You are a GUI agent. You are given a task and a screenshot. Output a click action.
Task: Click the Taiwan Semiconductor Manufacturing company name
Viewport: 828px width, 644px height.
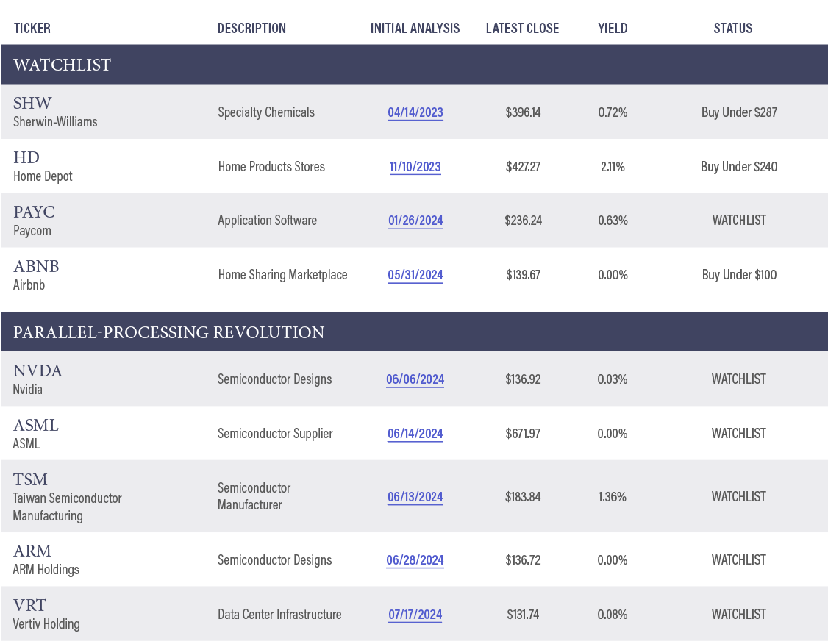pyautogui.click(x=67, y=507)
